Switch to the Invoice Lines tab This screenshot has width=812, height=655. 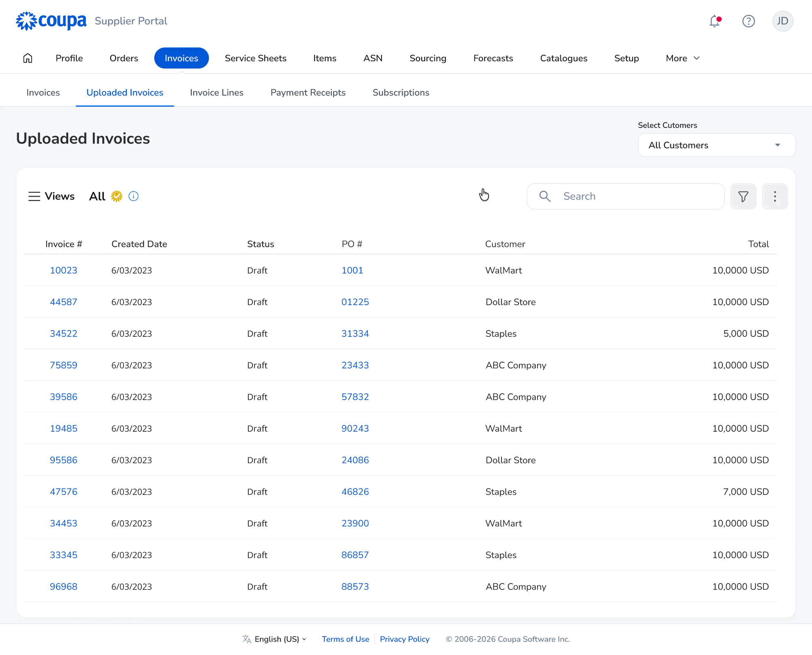(x=217, y=93)
